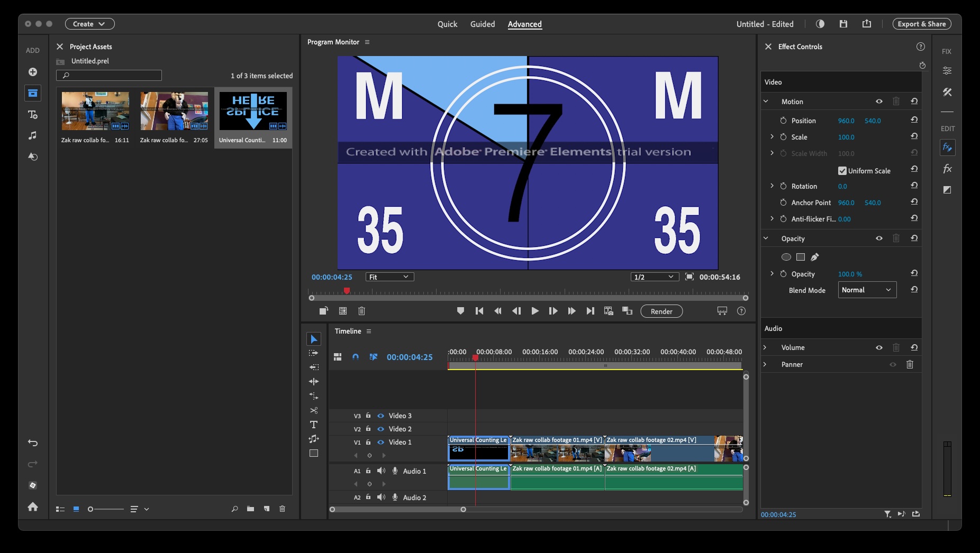Select the Razor scissors tool in timeline
Viewport: 980px width, 553px height.
point(314,410)
